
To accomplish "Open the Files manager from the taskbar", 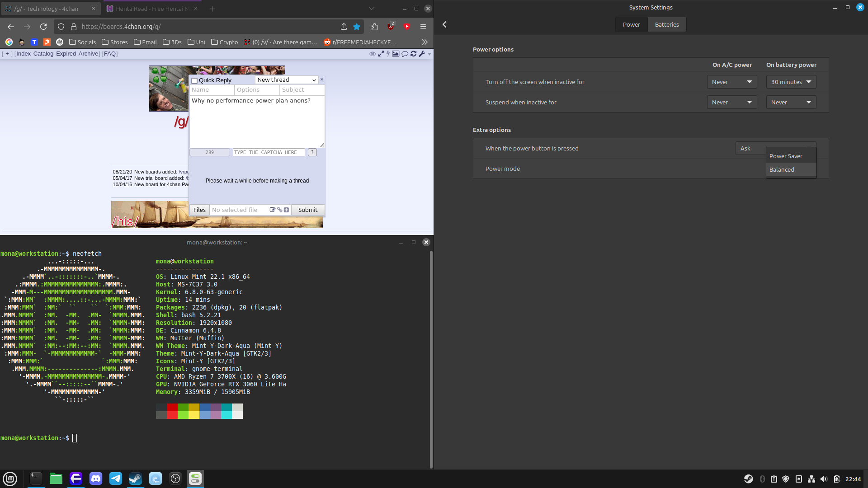I will tap(56, 479).
